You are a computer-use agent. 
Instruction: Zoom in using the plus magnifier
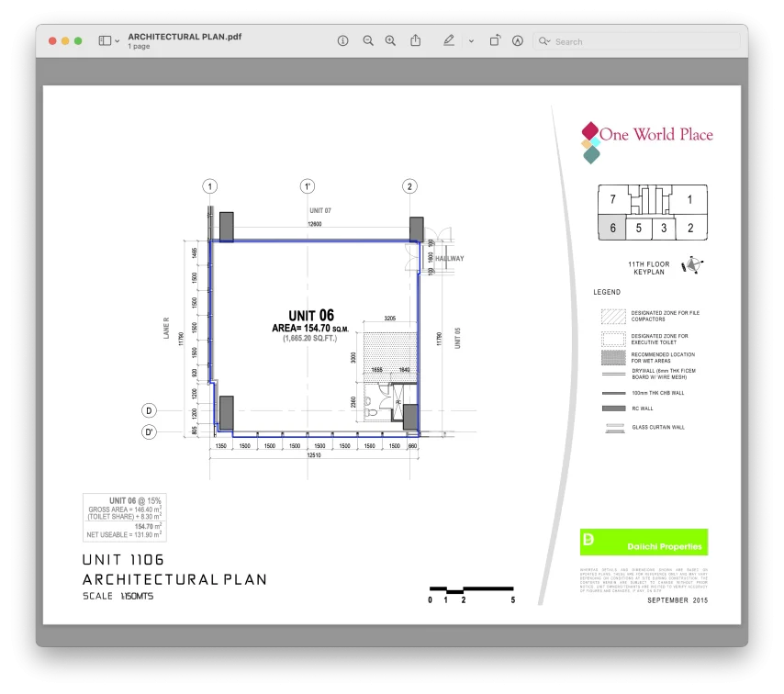(x=390, y=41)
